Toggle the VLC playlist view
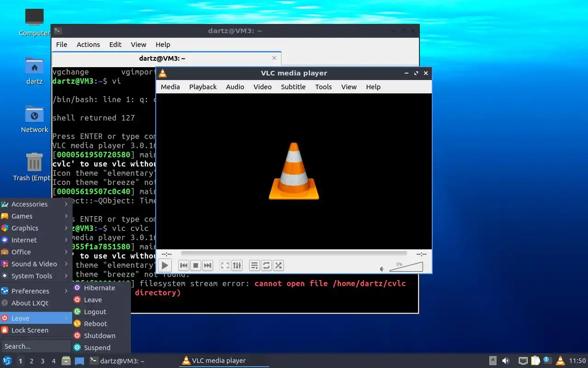588x368 pixels. [x=254, y=265]
